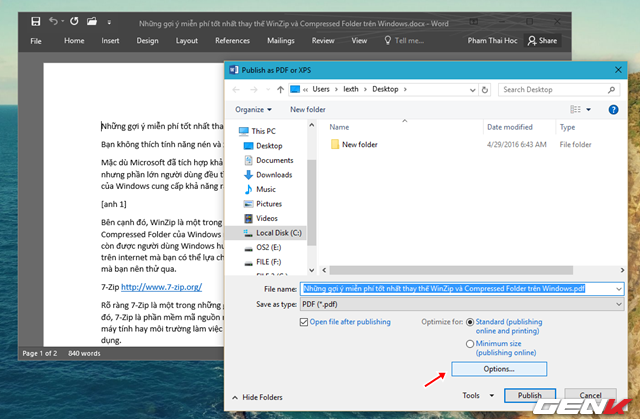Uncheck 'Open file after publishing' checkbox
The width and height of the screenshot is (640, 419).
tap(304, 322)
